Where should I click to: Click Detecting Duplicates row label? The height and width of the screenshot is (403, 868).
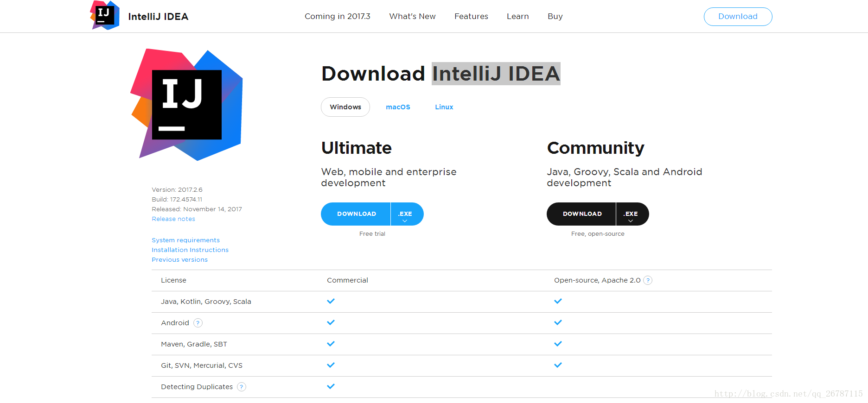197,387
